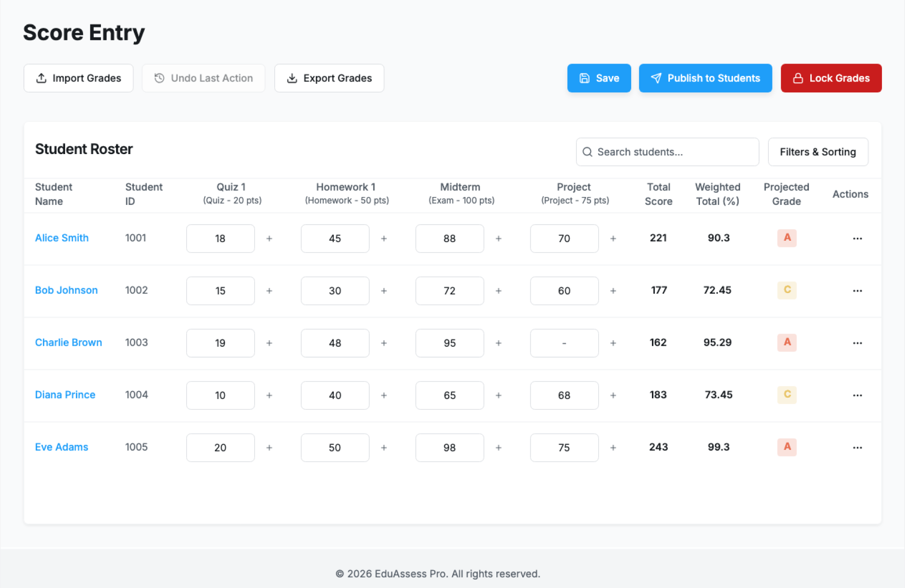Save the entered scores
This screenshot has height=588, width=905.
coord(599,78)
